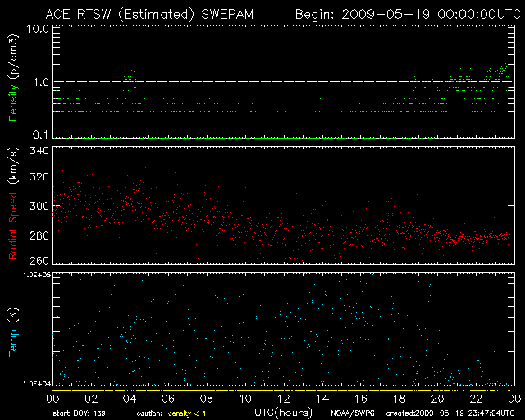The width and height of the screenshot is (525, 420).
Task: Click the '1.0E+05' temperature tick label
Action: click(x=37, y=275)
